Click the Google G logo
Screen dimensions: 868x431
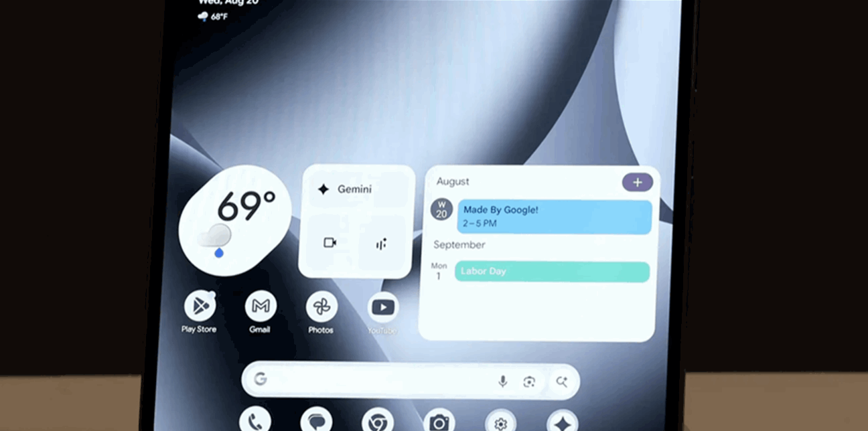pos(260,379)
